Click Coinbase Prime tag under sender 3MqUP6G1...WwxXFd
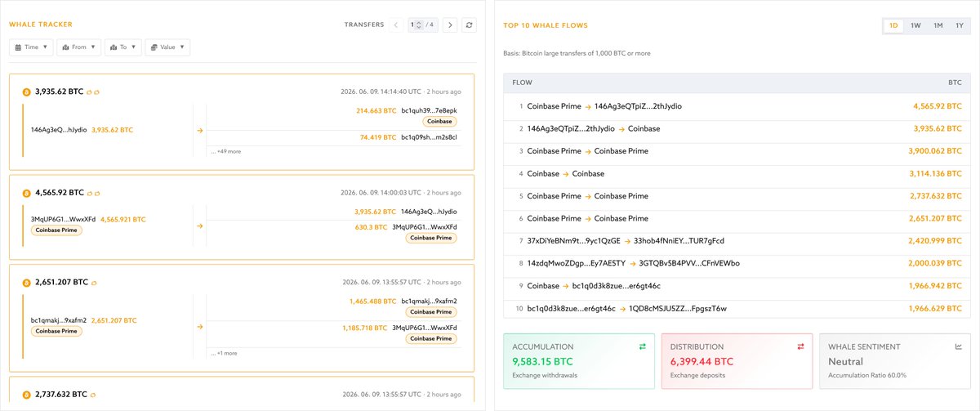980x411 pixels. click(56, 230)
